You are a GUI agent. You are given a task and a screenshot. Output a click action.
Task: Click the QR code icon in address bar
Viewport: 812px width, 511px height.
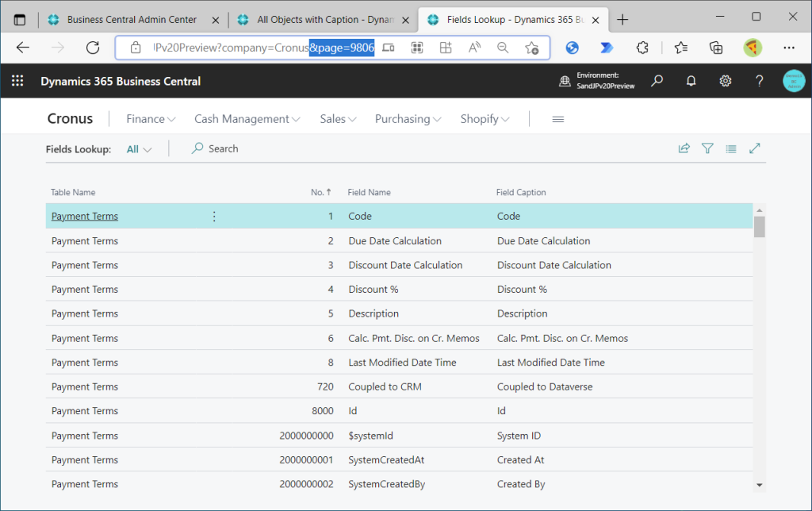click(x=417, y=48)
